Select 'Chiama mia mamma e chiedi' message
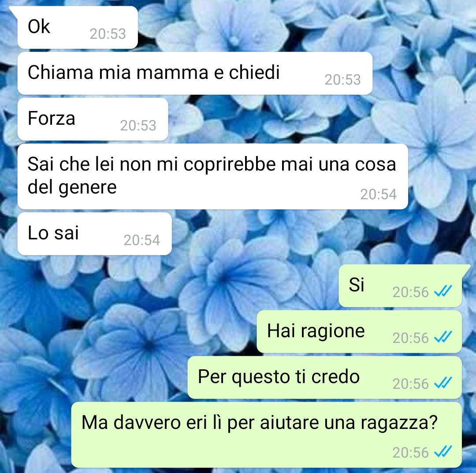This screenshot has width=476, height=473. point(195,74)
